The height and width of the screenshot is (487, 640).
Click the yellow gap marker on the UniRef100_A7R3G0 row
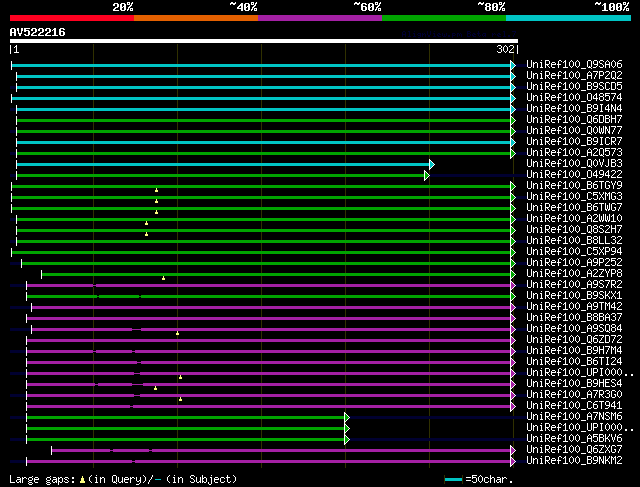tap(180, 398)
